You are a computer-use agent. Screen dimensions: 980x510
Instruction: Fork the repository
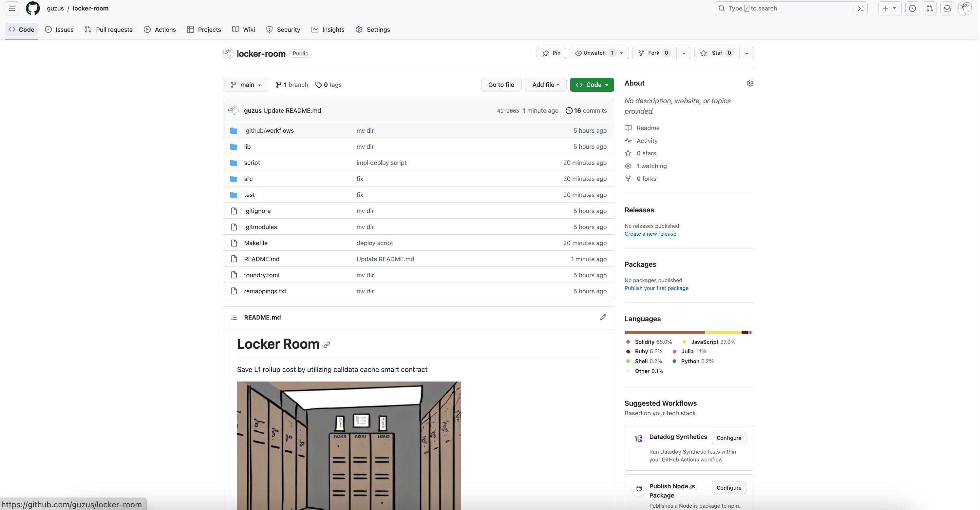tap(654, 53)
